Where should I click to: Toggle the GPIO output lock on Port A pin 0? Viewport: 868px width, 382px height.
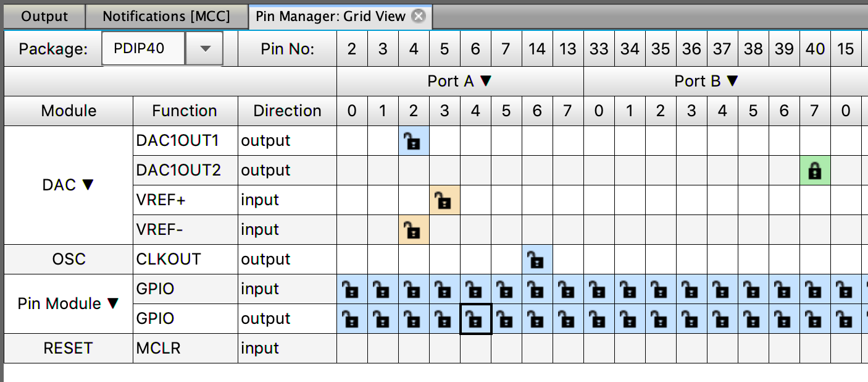pos(352,319)
